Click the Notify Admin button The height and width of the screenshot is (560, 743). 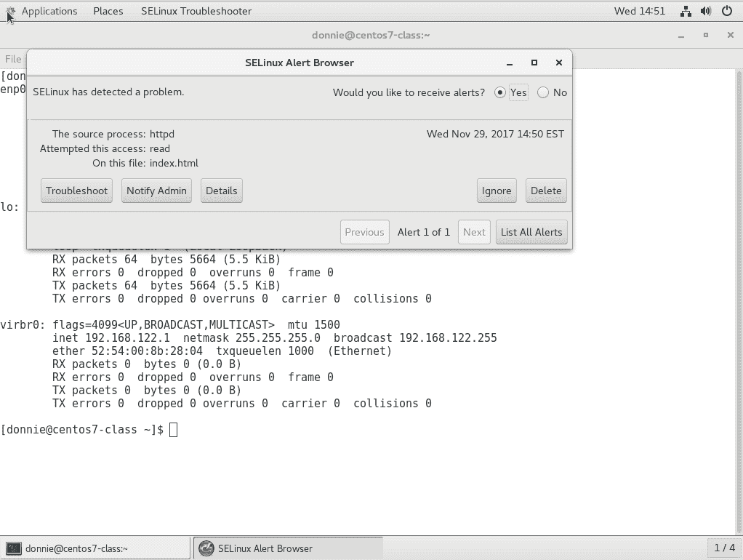coord(156,191)
